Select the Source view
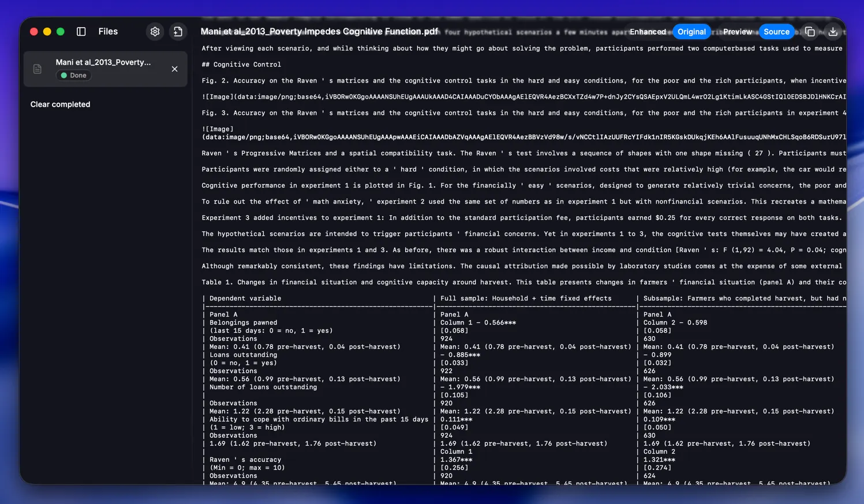The height and width of the screenshot is (504, 864). [776, 32]
